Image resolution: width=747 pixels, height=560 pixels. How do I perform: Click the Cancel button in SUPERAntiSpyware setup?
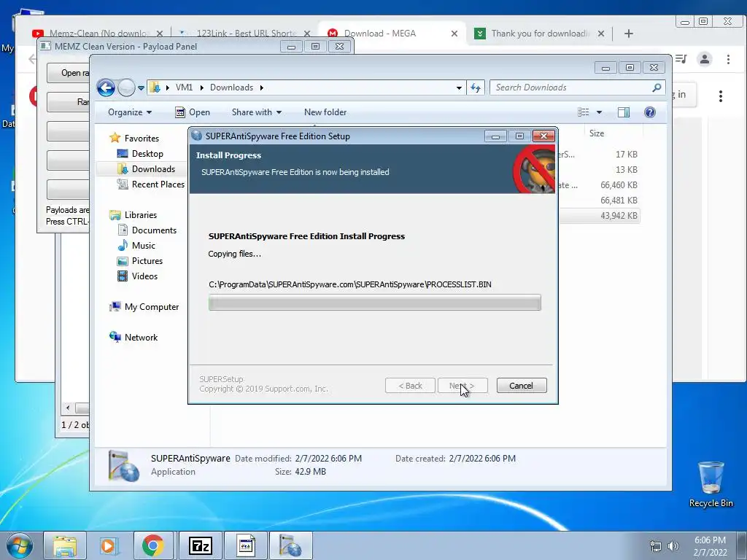coord(521,386)
